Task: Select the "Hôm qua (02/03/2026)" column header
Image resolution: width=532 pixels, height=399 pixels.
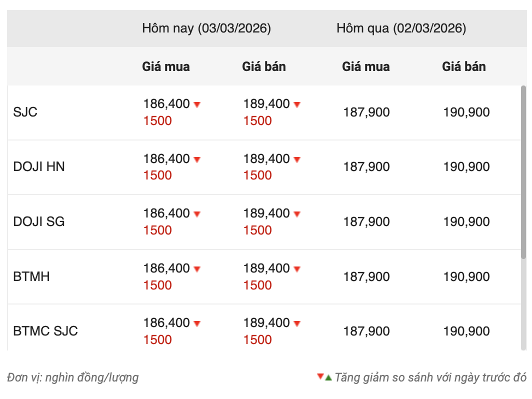Action: pyautogui.click(x=401, y=28)
